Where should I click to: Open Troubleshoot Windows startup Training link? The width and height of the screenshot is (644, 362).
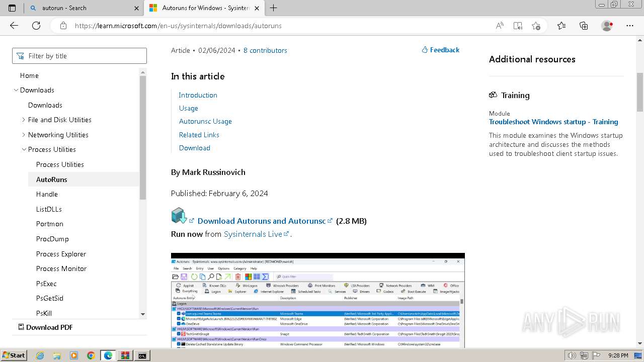point(553,122)
